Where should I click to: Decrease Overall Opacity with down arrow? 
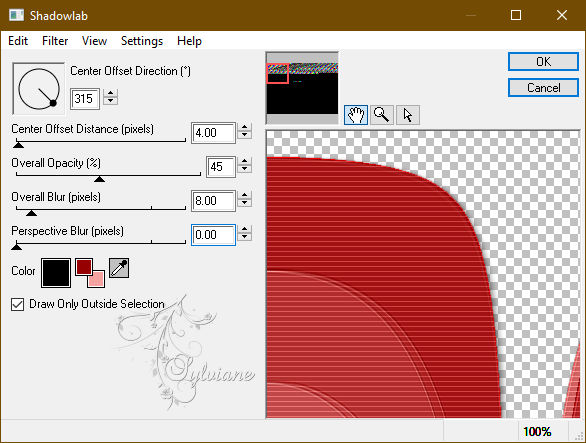point(244,169)
